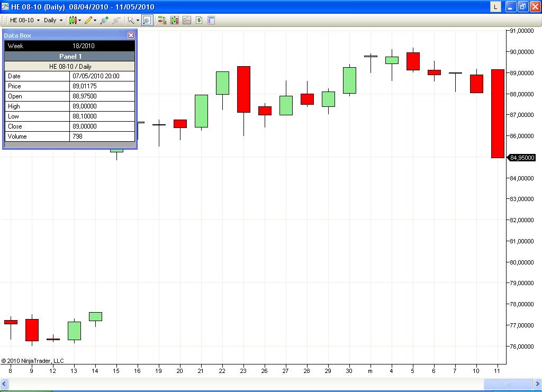This screenshot has width=542, height=392.
Task: Click the zoom out magnifier icon
Action: [x=116, y=21]
